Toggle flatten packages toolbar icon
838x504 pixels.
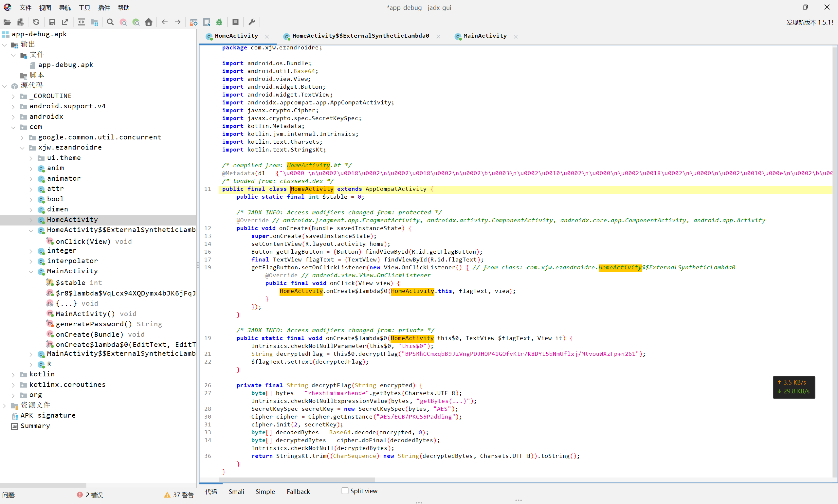click(x=94, y=22)
